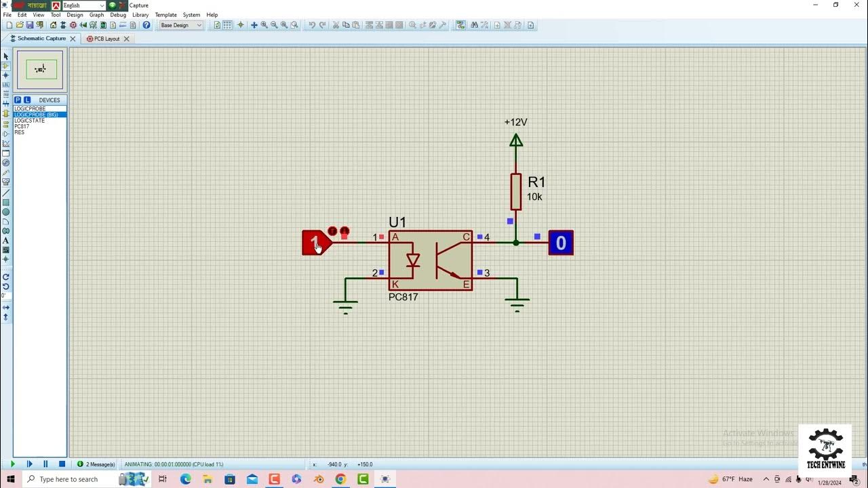Select LOGICPROBE in the devices list
This screenshot has height=488, width=868.
[x=40, y=108]
